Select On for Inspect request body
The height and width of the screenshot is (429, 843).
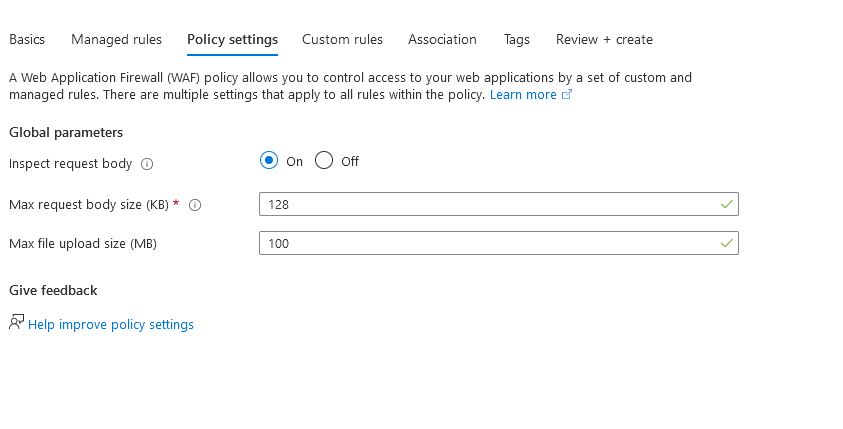(x=269, y=161)
